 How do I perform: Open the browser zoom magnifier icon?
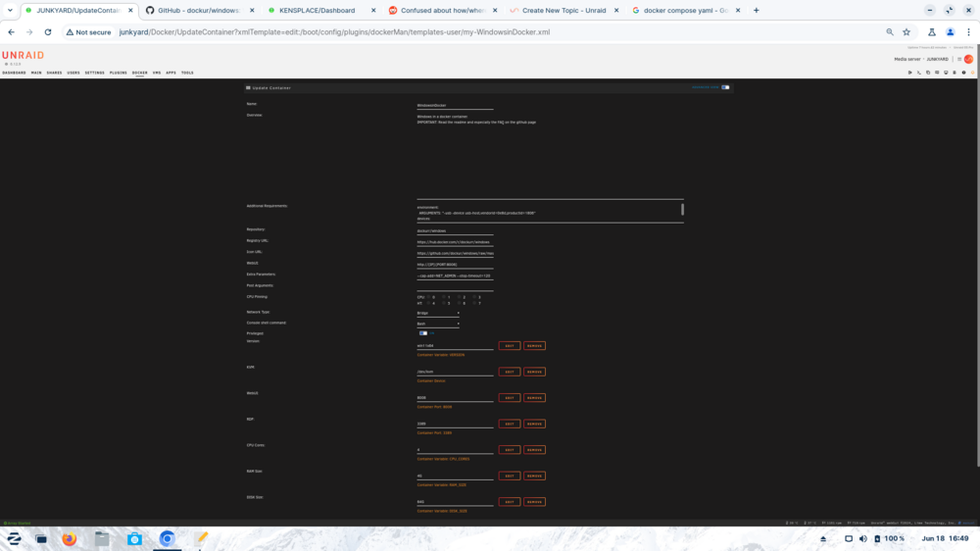(890, 32)
